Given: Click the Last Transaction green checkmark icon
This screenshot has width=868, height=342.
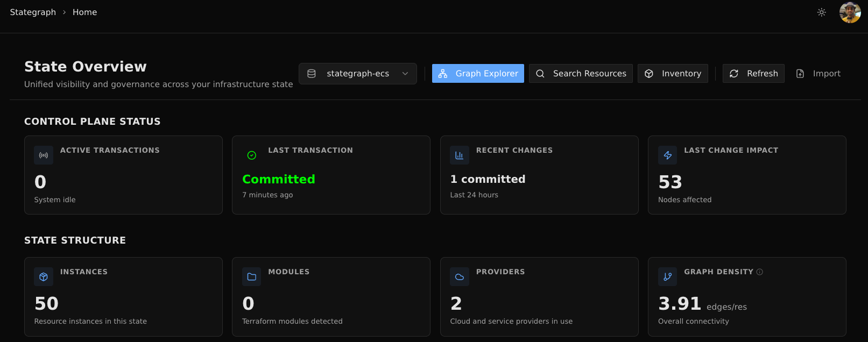Looking at the screenshot, I should [251, 155].
